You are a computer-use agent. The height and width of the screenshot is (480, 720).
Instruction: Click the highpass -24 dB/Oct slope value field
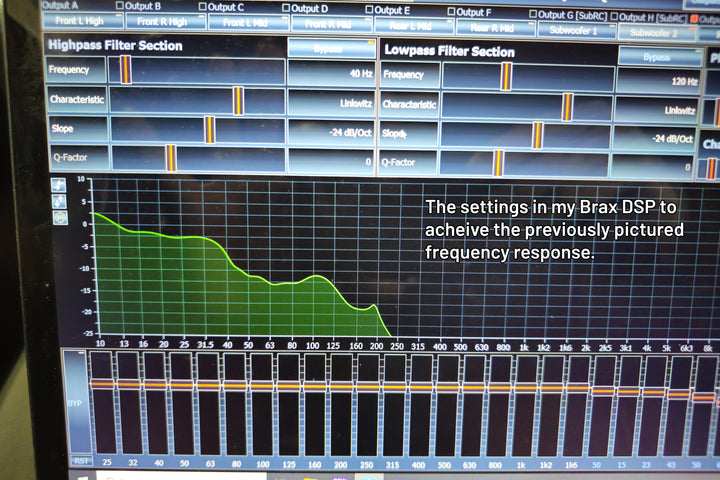click(333, 132)
